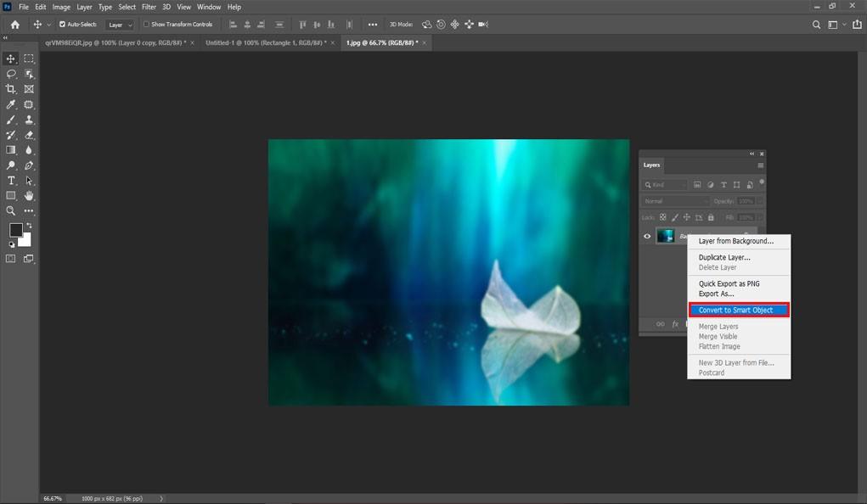Viewport: 867px width, 504px height.
Task: Select the Eyedropper tool
Action: [10, 104]
